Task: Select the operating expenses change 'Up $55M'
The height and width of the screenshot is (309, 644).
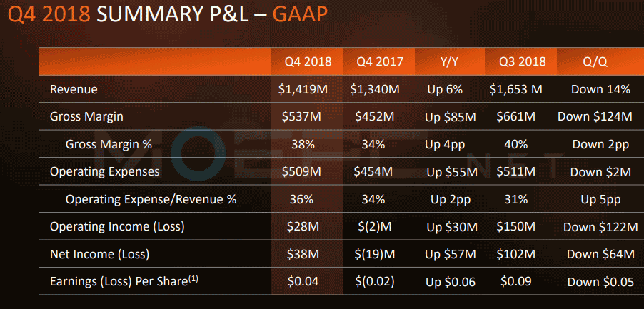Action: (x=452, y=173)
